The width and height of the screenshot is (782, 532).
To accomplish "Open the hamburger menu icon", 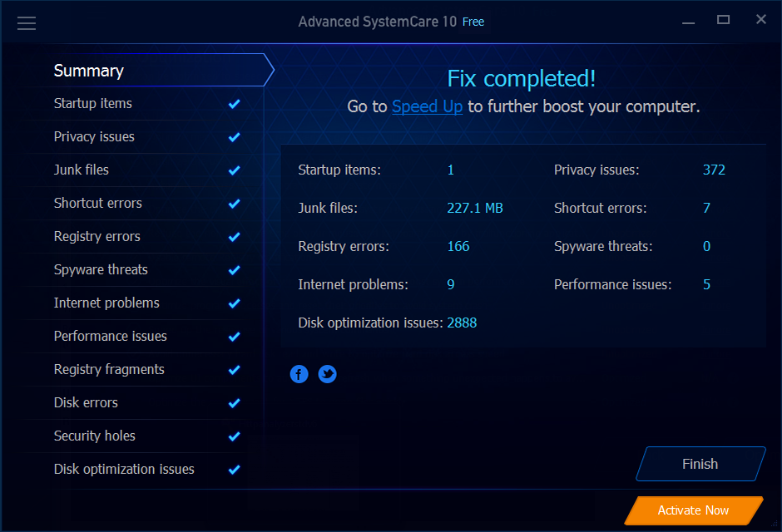I will [x=27, y=23].
